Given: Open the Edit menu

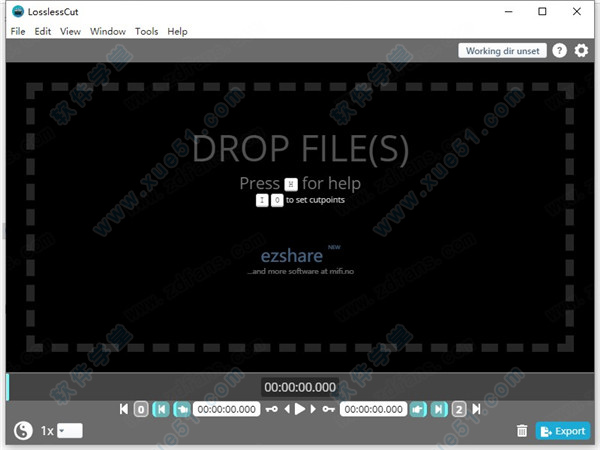Looking at the screenshot, I should click(42, 31).
